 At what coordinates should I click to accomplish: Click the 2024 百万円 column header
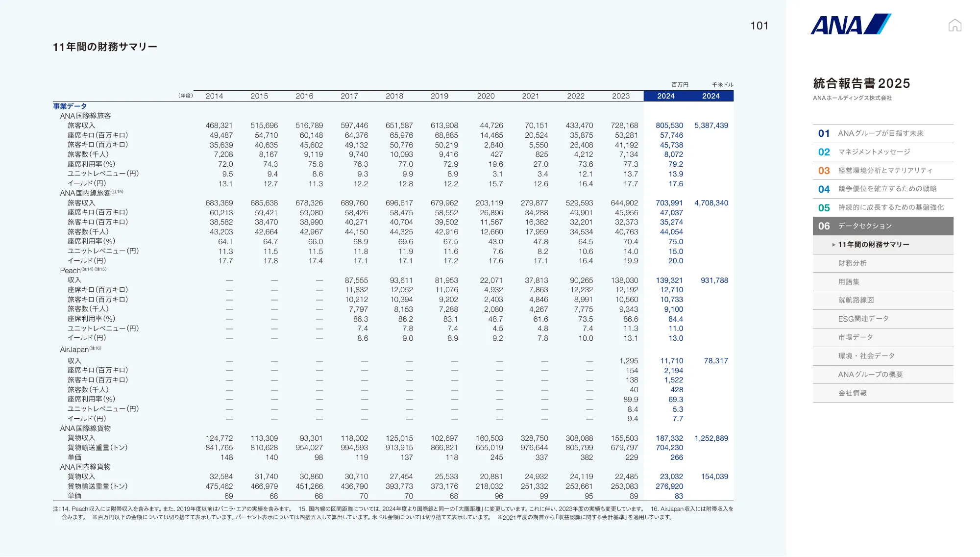(x=666, y=96)
